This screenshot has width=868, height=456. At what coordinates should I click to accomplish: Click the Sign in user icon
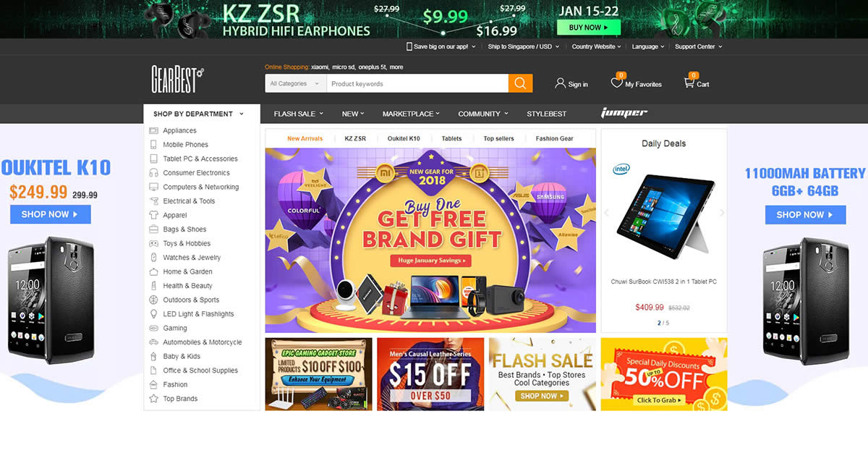pos(560,83)
